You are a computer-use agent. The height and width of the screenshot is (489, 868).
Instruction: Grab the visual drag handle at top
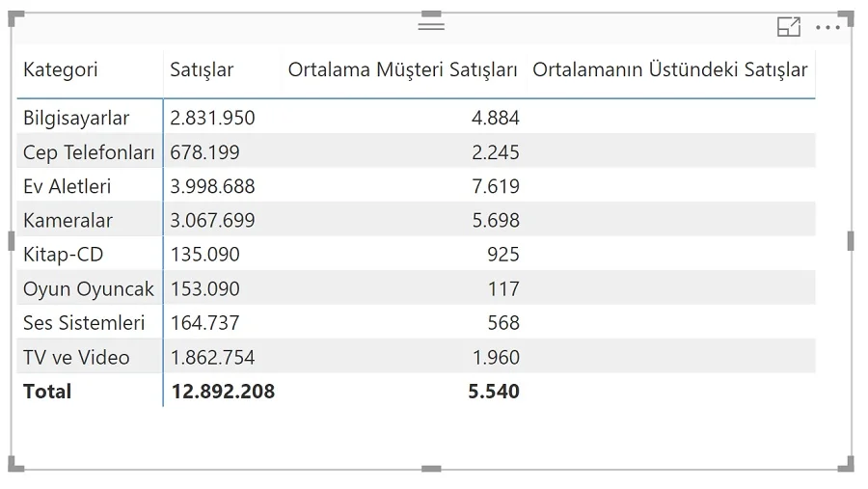[431, 26]
